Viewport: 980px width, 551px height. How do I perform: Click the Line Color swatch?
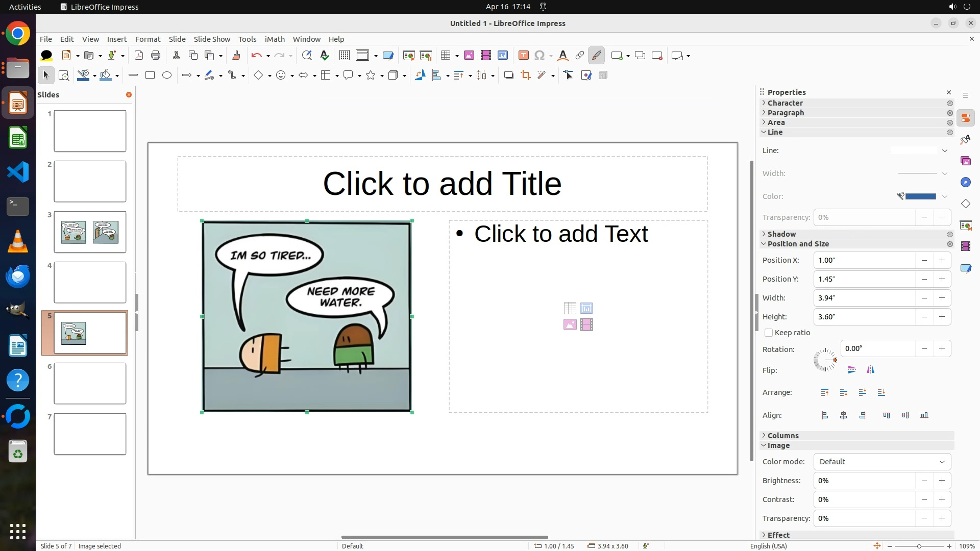pos(920,196)
